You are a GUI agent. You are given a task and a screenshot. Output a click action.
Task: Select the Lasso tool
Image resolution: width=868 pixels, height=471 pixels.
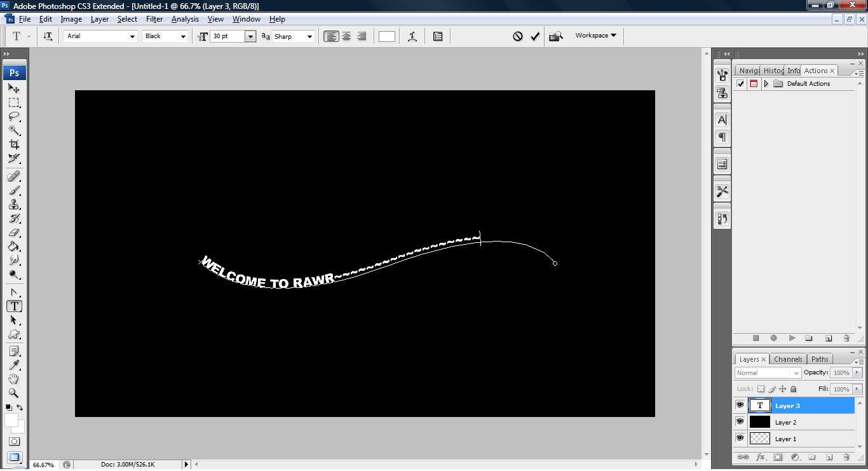[14, 116]
